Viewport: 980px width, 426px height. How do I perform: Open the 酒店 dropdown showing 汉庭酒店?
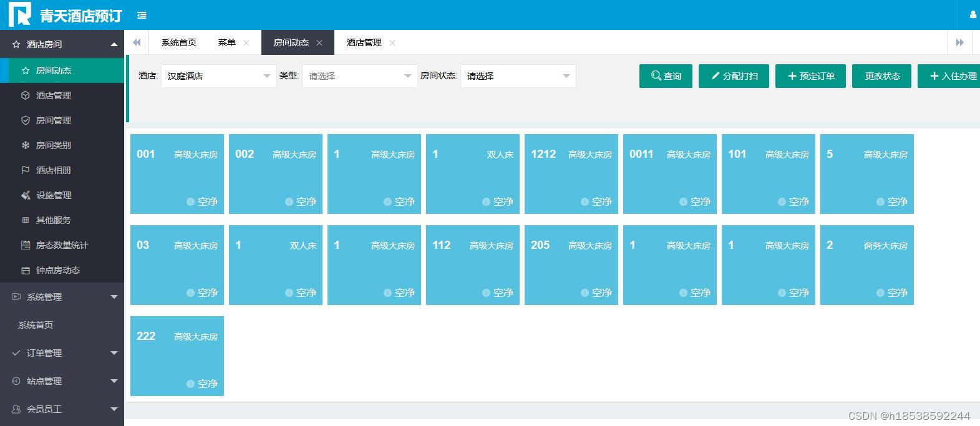pos(219,76)
